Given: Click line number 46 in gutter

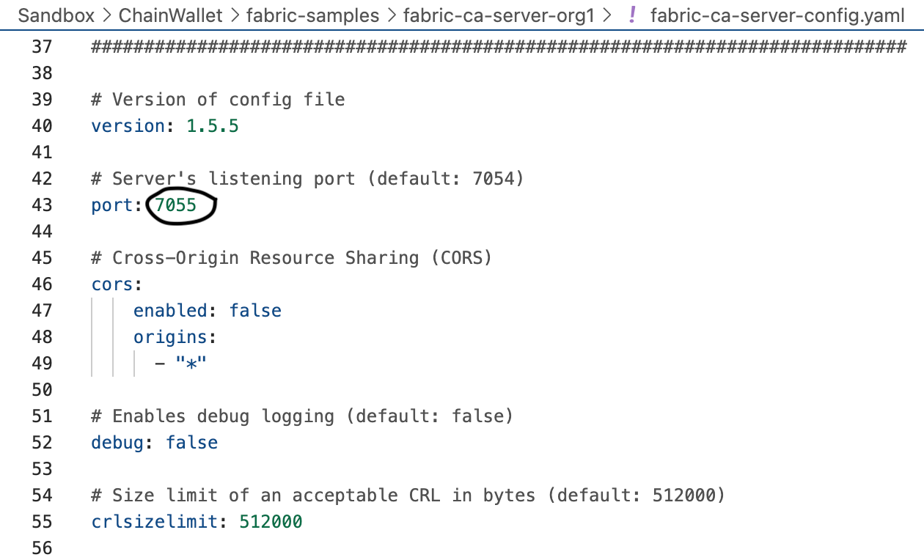Looking at the screenshot, I should (x=43, y=284).
